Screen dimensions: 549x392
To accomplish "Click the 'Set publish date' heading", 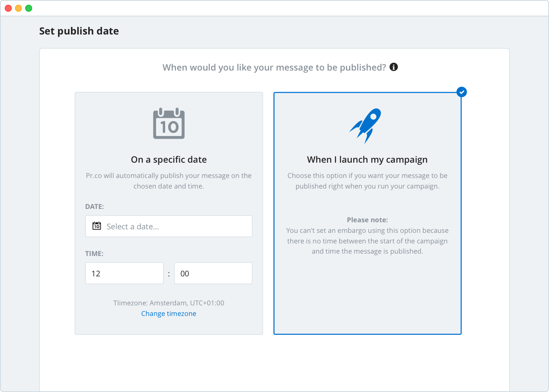I will pos(79,31).
